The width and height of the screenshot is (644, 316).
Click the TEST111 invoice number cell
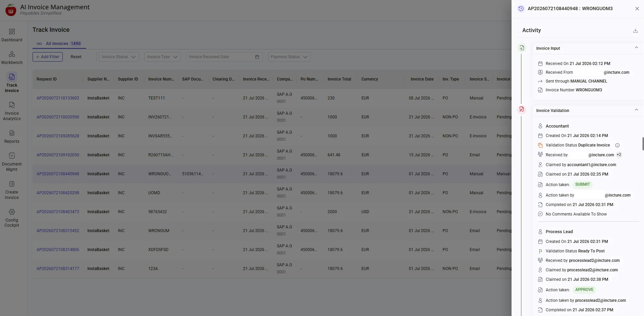coord(157,98)
